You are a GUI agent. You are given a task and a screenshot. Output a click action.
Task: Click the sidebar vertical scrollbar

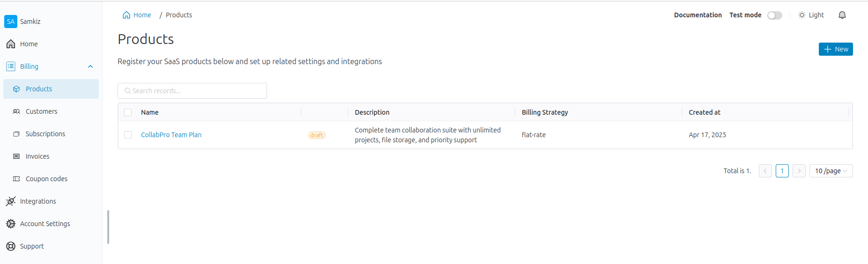(x=108, y=227)
